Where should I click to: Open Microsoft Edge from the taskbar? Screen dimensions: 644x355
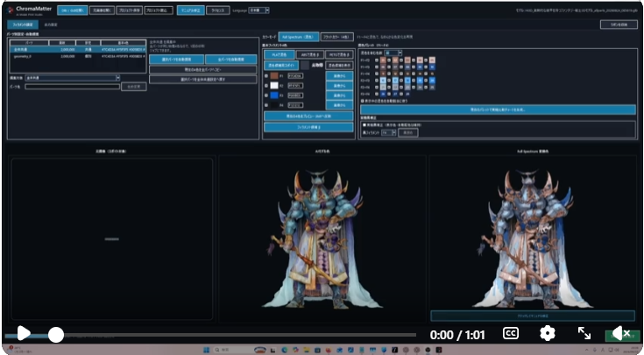(x=284, y=350)
